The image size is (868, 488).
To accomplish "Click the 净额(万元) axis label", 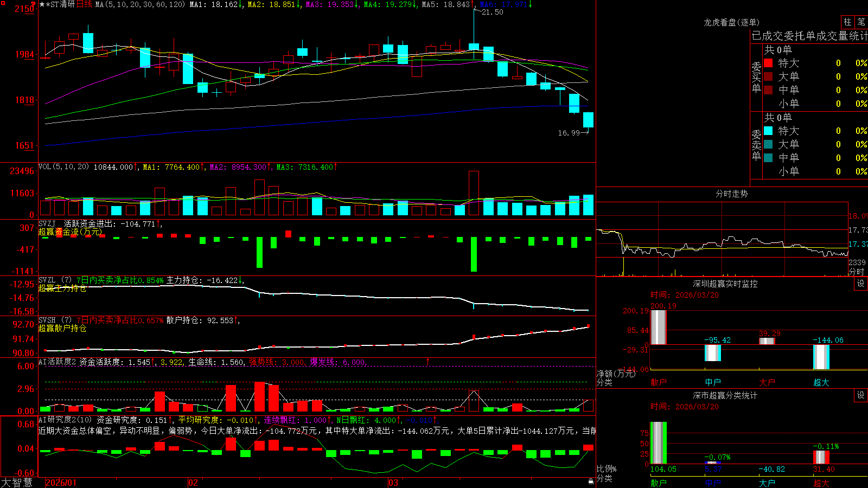I will (x=616, y=374).
